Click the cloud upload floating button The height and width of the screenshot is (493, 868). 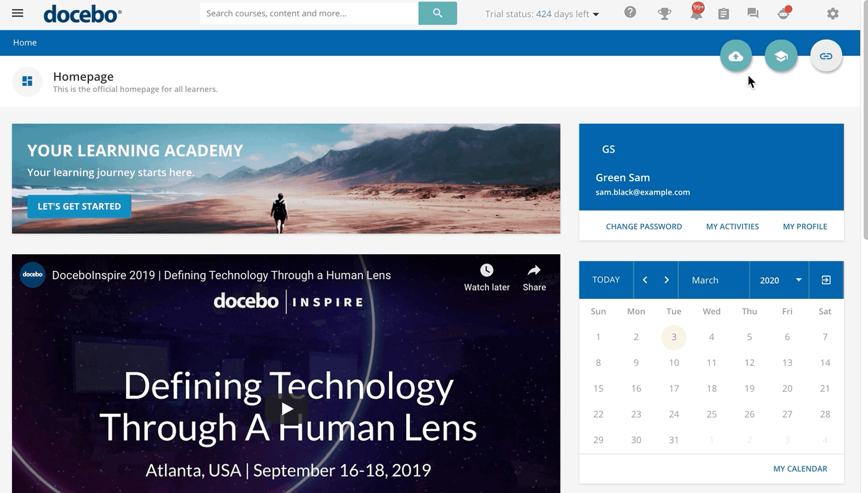tap(736, 56)
